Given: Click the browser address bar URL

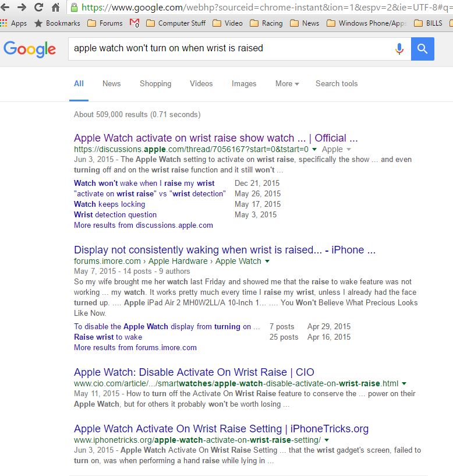Looking at the screenshot, I should tap(267, 8).
